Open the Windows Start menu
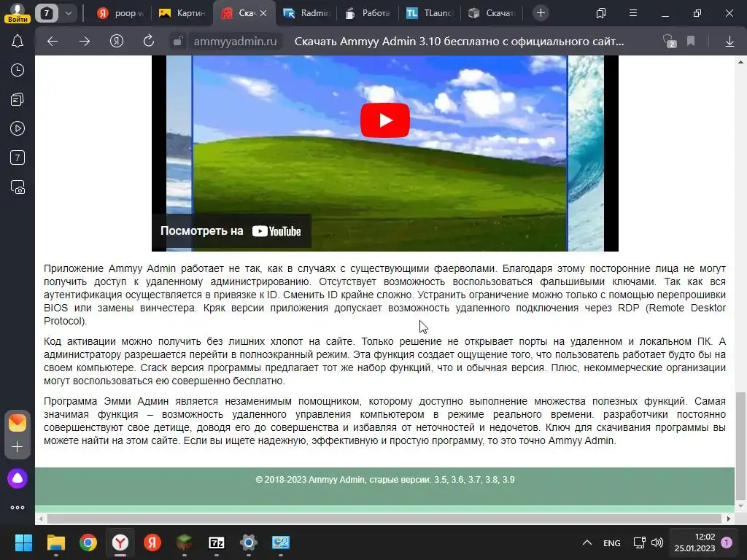This screenshot has height=560, width=747. [23, 542]
